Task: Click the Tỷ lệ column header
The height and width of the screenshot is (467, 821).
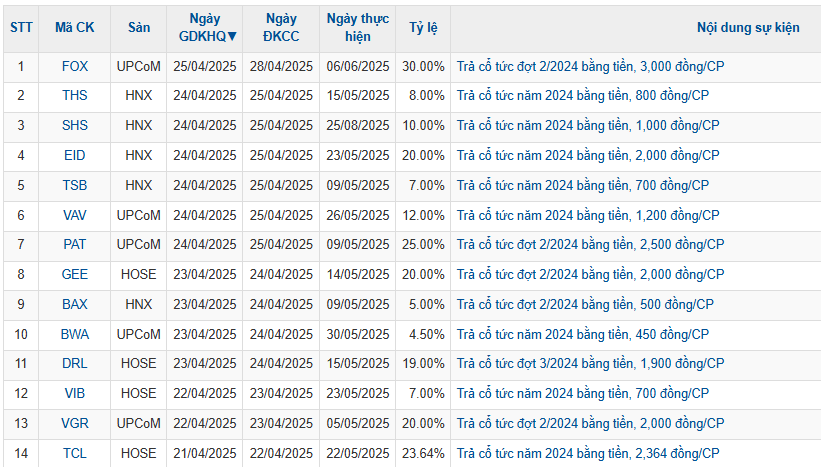Action: [x=423, y=28]
